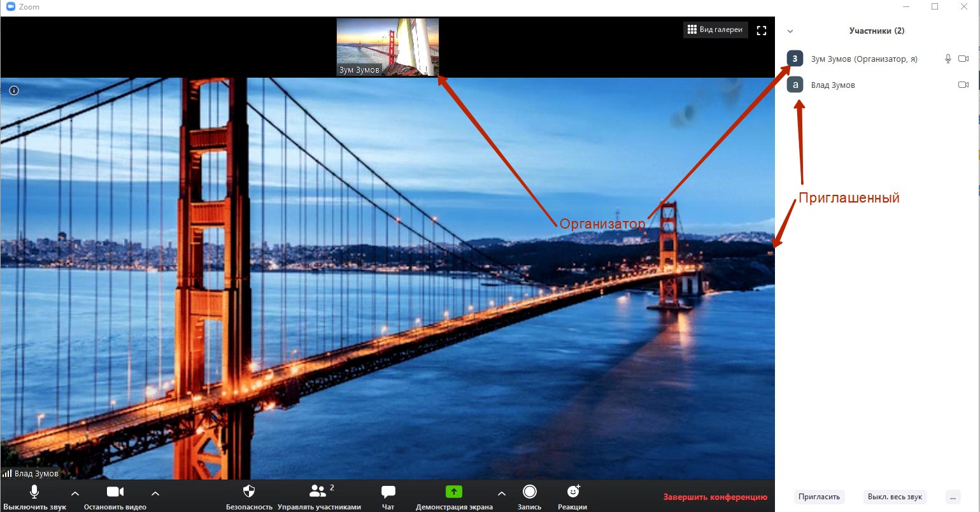
Task: Click the Zoom logo in title bar
Action: 10,7
